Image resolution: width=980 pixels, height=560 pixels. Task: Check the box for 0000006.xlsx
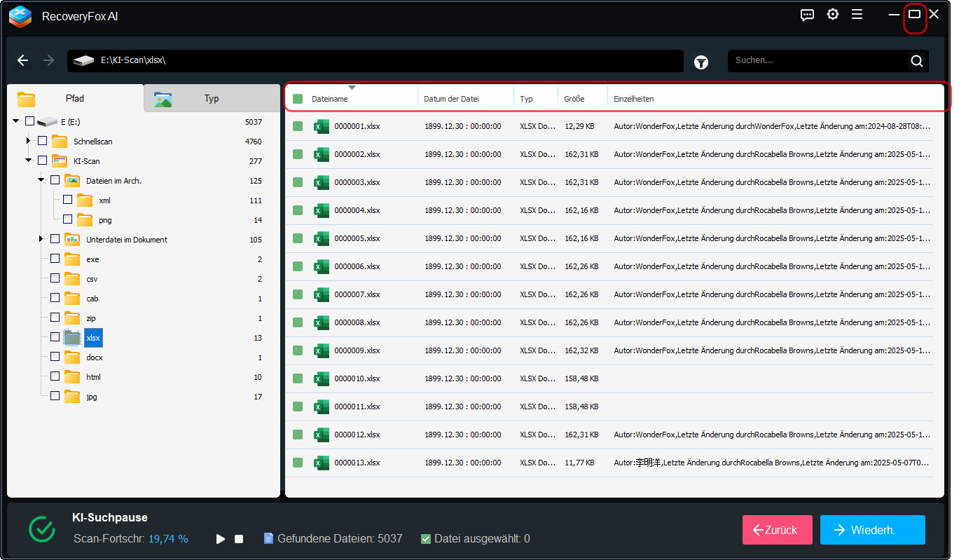[x=298, y=266]
